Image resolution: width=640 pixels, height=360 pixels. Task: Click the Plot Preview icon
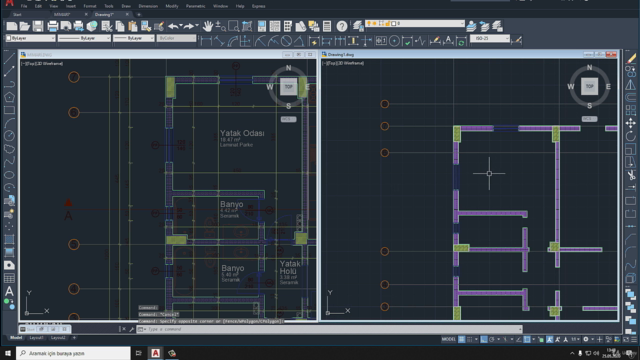pyautogui.click(x=66, y=27)
